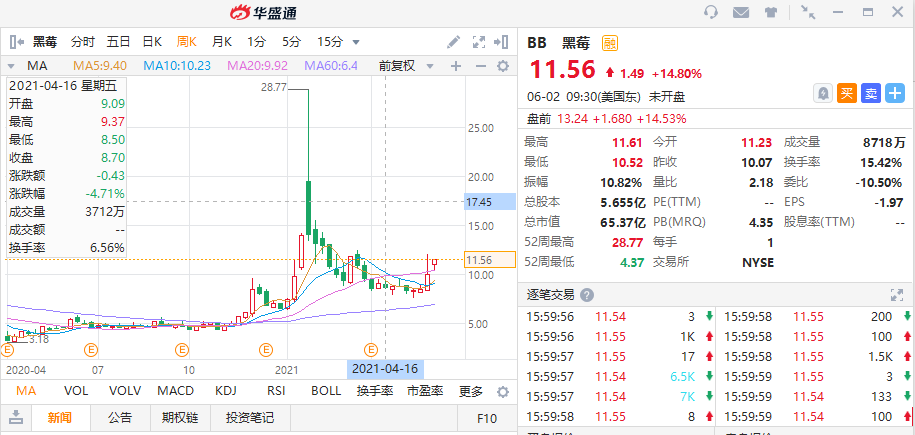The height and width of the screenshot is (435, 915).
Task: Open MA indicator settings gear
Action: pyautogui.click(x=502, y=67)
